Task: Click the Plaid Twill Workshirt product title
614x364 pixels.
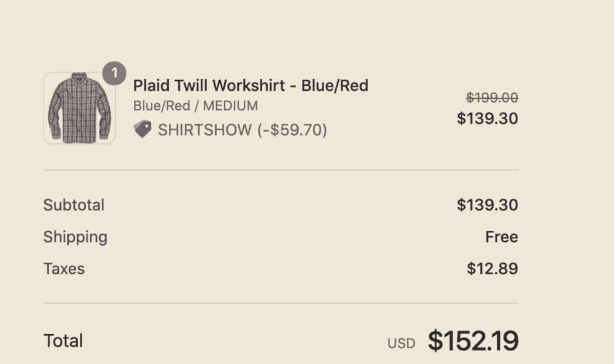Action: [x=251, y=85]
